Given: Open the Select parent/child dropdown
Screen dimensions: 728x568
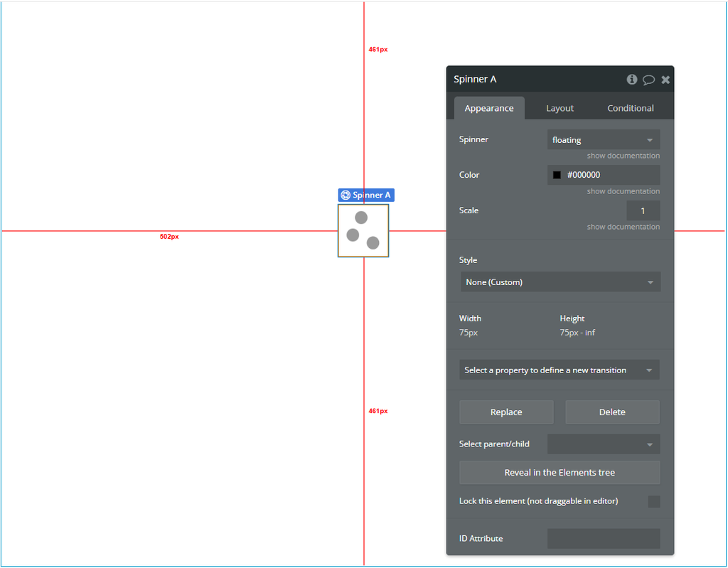Looking at the screenshot, I should click(x=603, y=444).
